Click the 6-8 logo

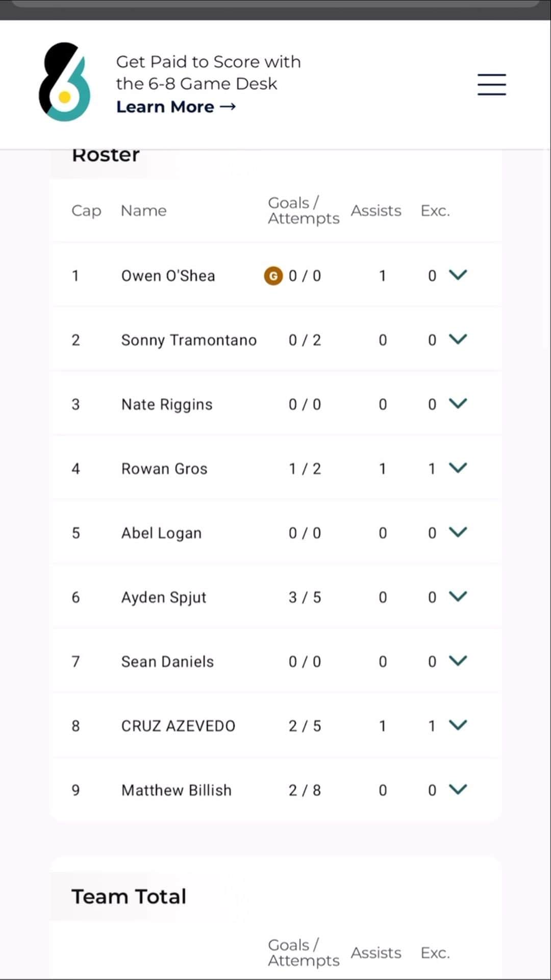pos(65,82)
